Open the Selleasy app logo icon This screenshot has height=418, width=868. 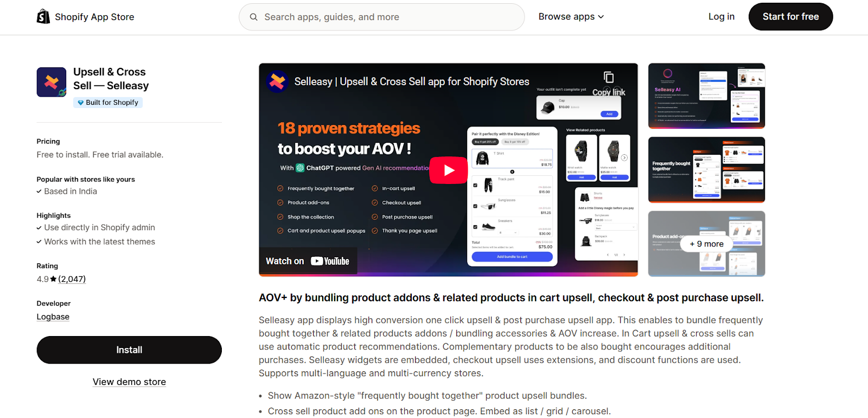[52, 82]
